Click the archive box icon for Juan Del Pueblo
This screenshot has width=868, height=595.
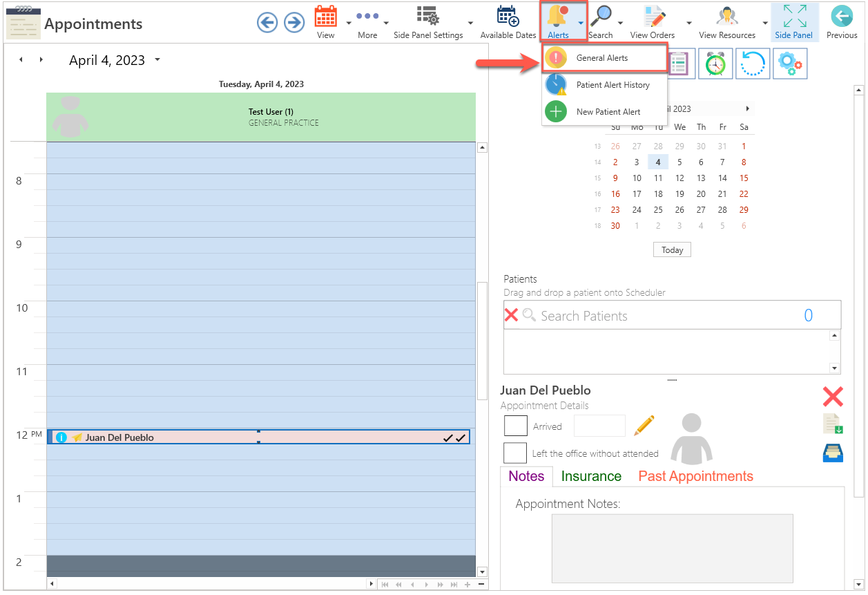tap(833, 453)
